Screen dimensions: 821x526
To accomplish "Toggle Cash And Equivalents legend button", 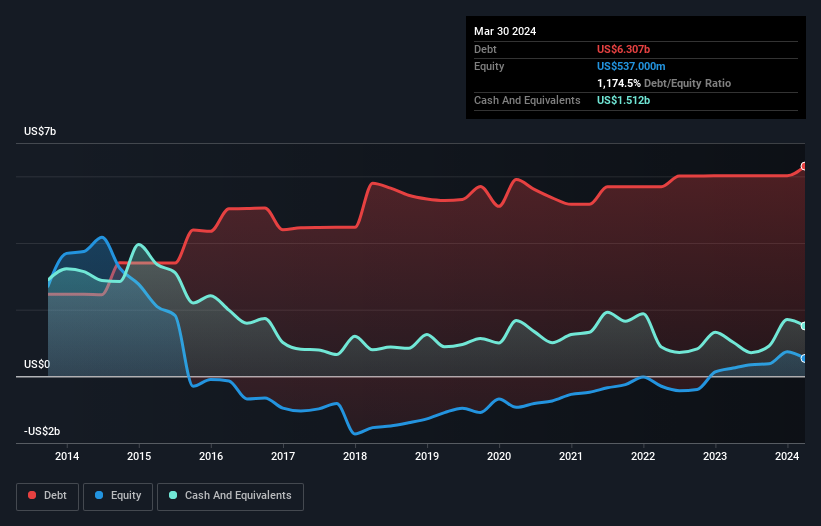I will click(230, 496).
